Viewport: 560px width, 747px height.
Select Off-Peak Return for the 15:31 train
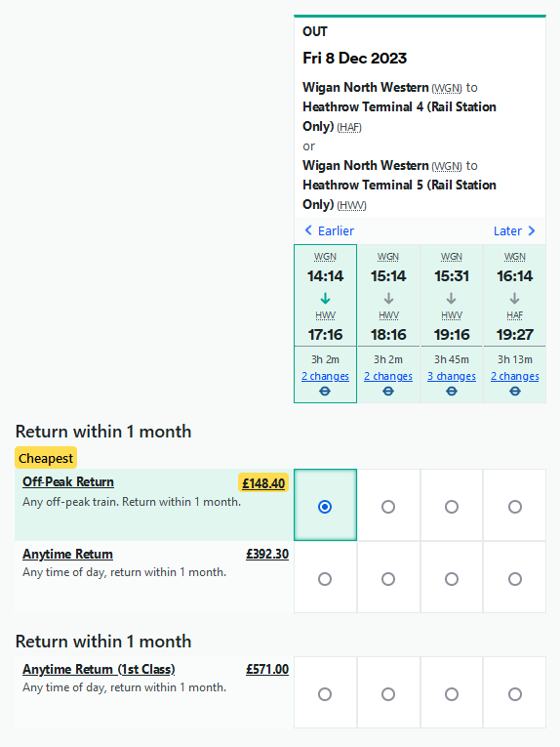pos(452,507)
